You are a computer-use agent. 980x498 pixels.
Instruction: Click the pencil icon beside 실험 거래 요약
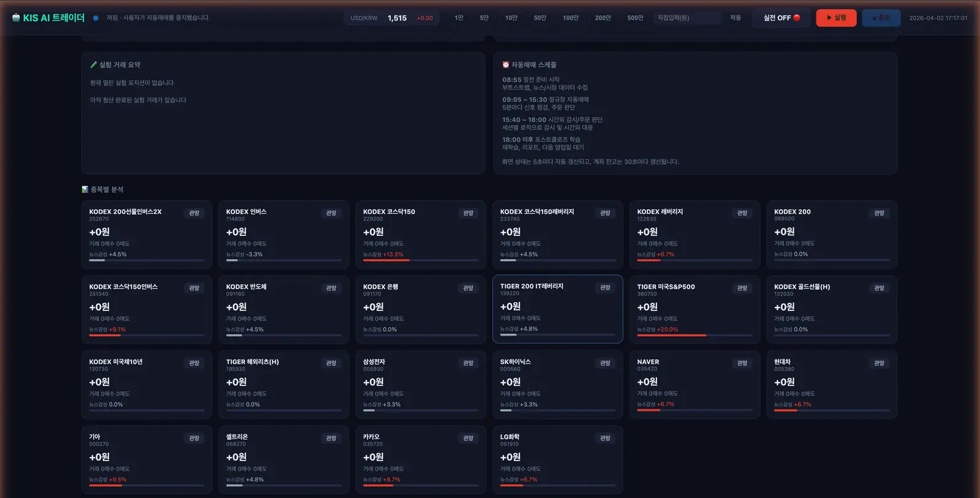click(x=94, y=65)
